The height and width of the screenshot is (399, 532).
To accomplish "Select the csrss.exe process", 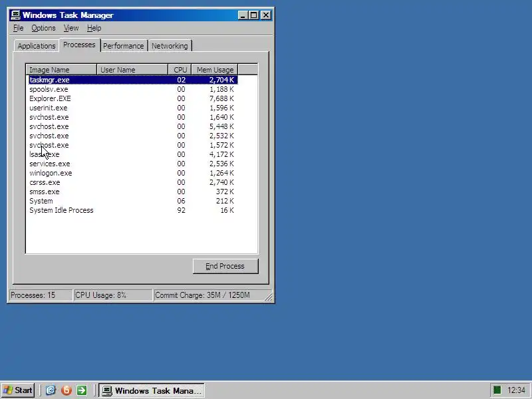I will [133, 182].
